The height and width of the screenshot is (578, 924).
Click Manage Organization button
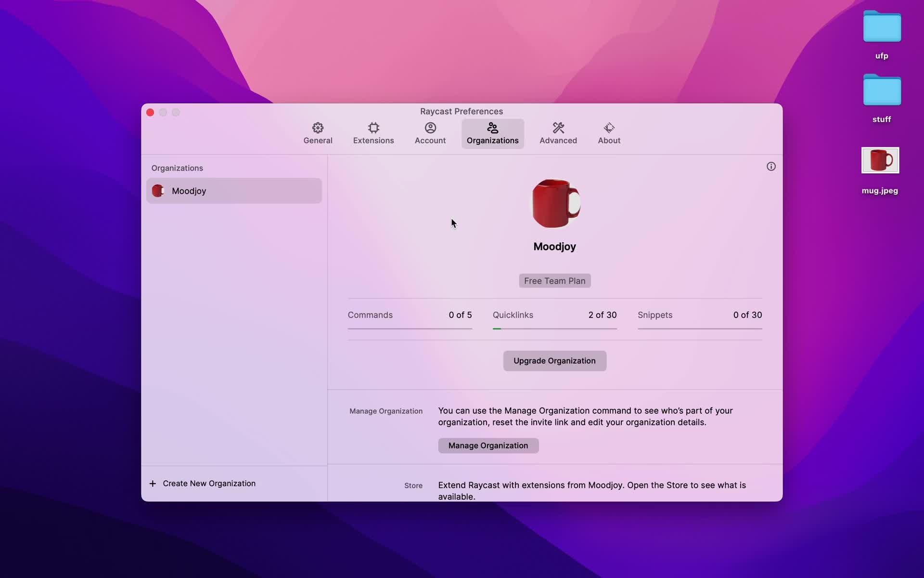[x=488, y=446]
